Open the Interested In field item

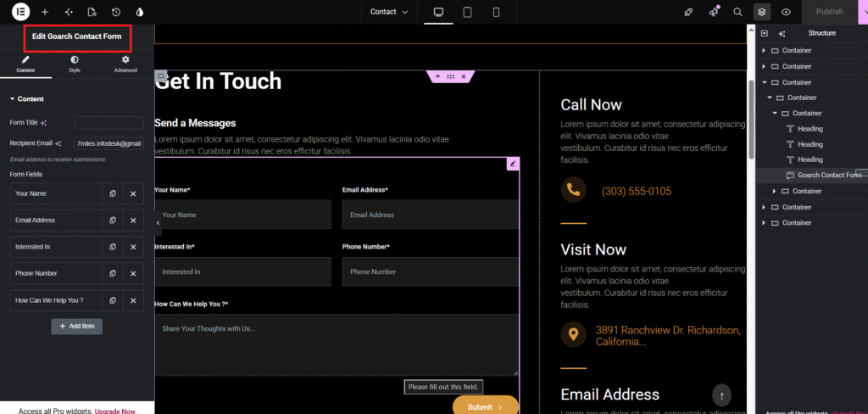[56, 247]
